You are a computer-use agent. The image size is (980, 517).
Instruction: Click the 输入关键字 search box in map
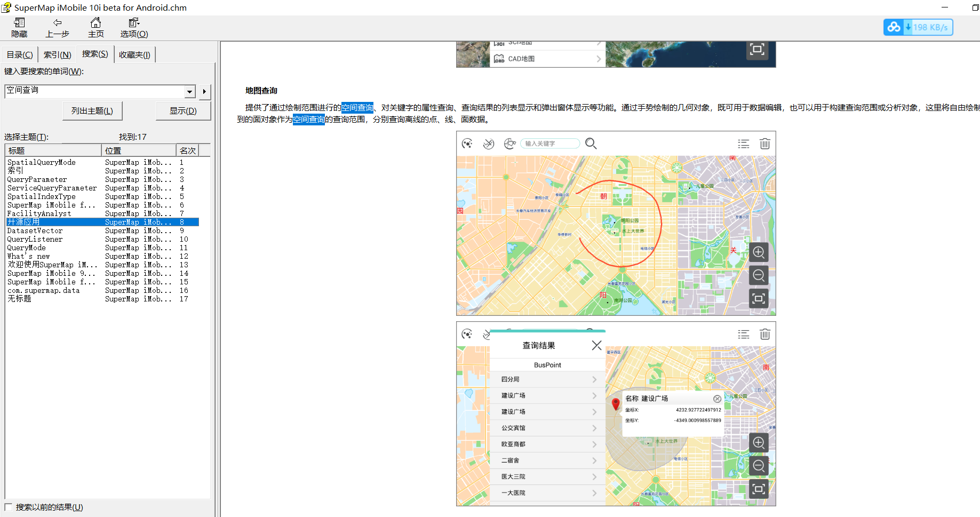click(549, 144)
